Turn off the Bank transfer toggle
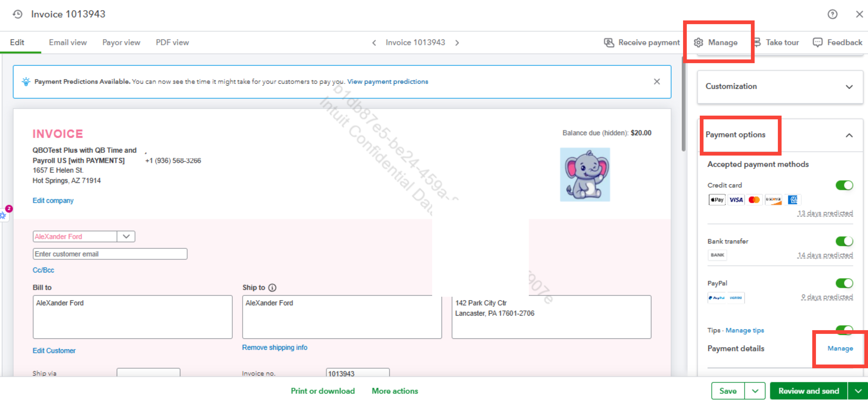 (x=844, y=241)
